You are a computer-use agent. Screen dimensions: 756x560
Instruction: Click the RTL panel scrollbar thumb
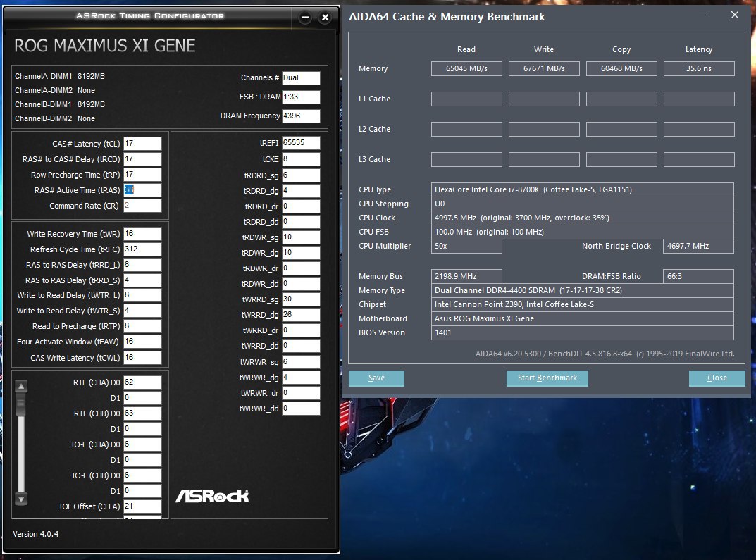coord(21,405)
